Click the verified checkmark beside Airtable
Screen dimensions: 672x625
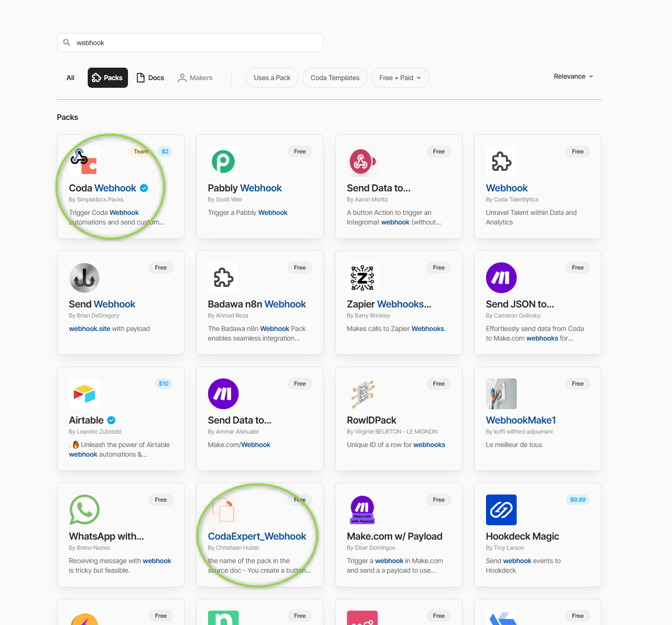tap(111, 420)
